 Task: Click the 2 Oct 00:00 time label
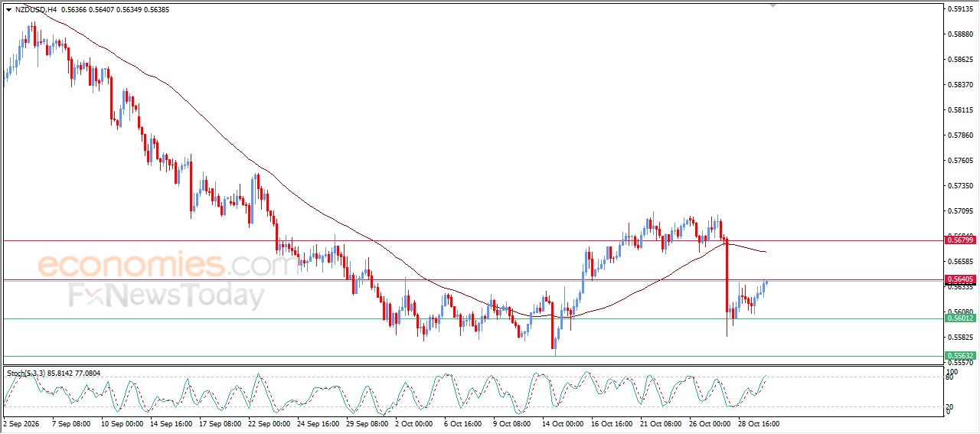pos(416,423)
